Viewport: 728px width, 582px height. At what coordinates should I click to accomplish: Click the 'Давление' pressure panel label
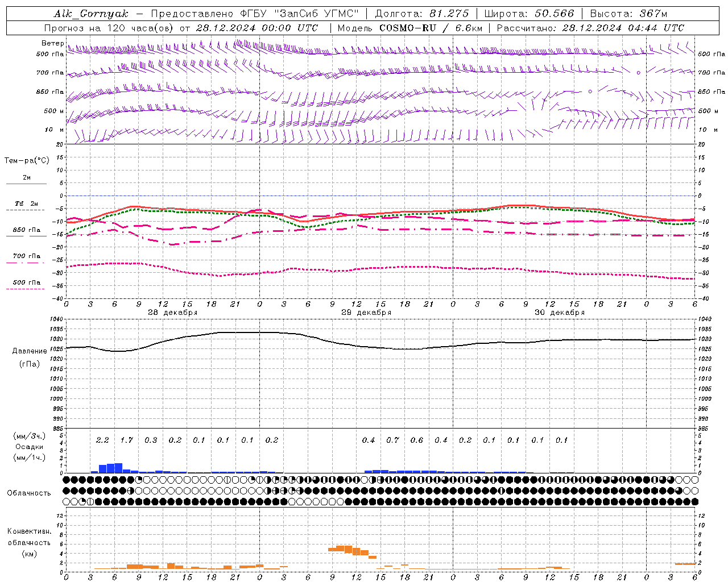coord(30,351)
